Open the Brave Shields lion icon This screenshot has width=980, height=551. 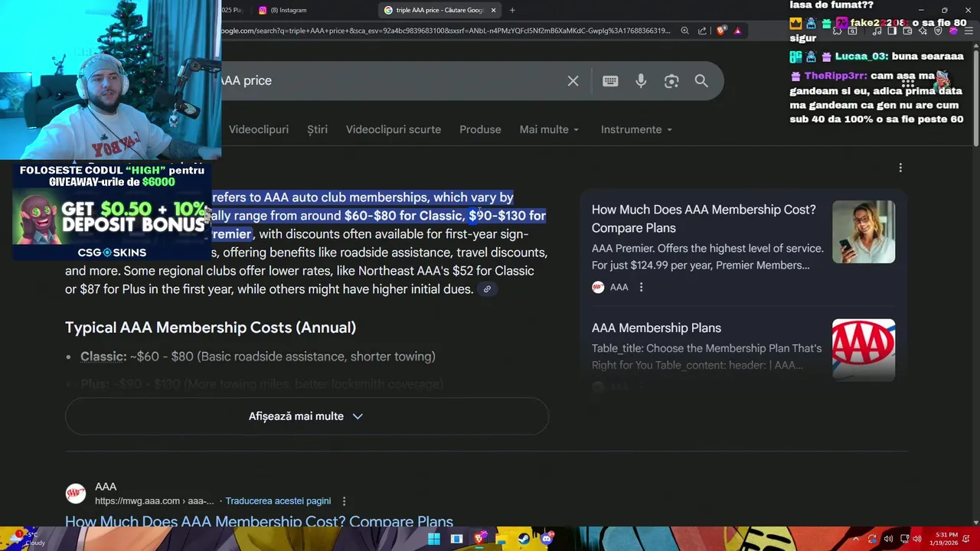pyautogui.click(x=721, y=31)
